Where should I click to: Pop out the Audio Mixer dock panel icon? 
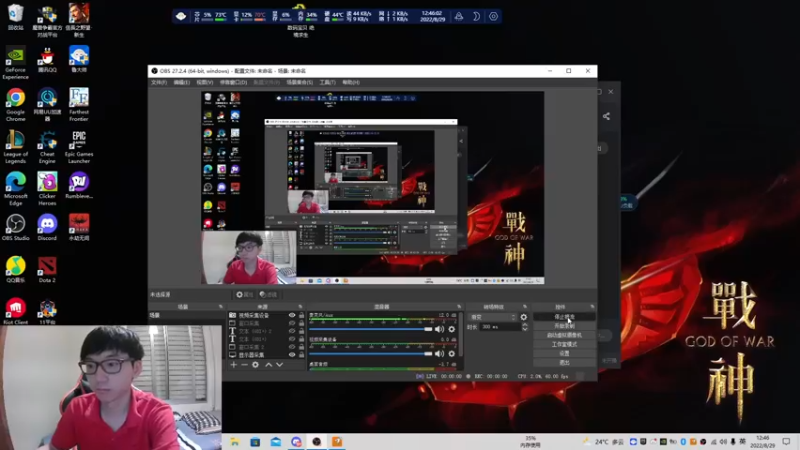tap(459, 307)
